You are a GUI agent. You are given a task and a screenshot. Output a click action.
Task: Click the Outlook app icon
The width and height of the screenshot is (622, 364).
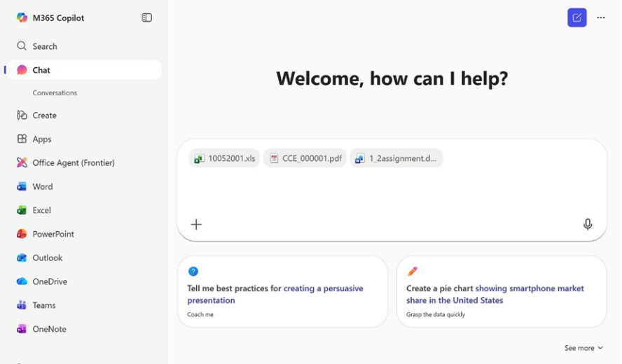tap(22, 258)
